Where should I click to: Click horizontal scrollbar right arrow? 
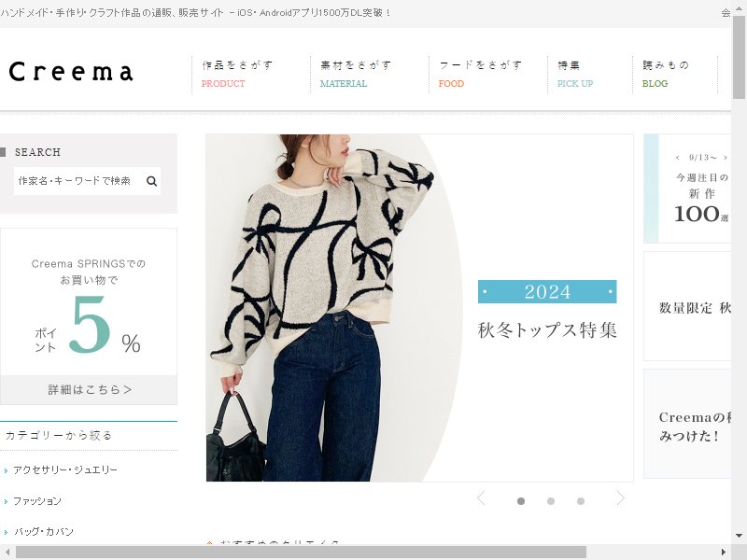tap(724, 553)
